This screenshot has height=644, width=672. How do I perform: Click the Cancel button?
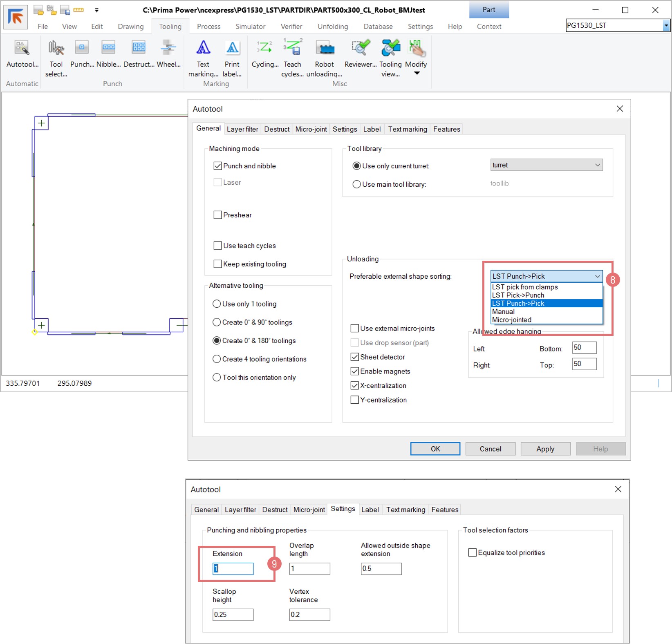click(490, 449)
